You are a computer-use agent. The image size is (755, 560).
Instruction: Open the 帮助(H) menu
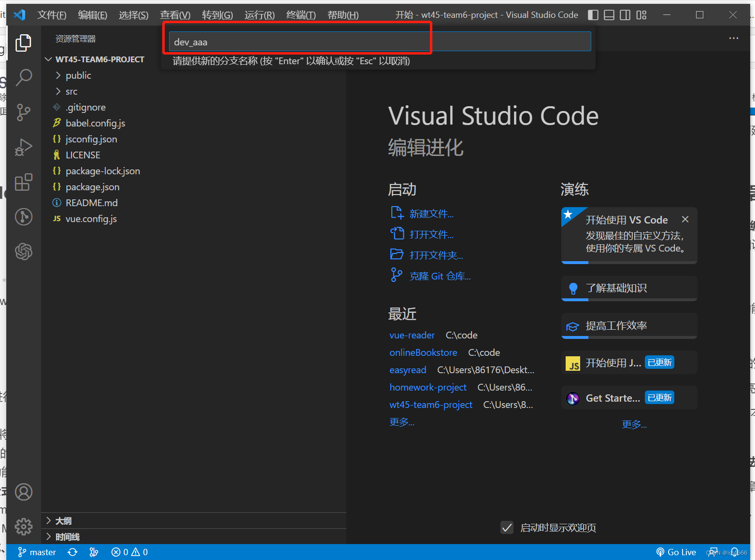(343, 15)
